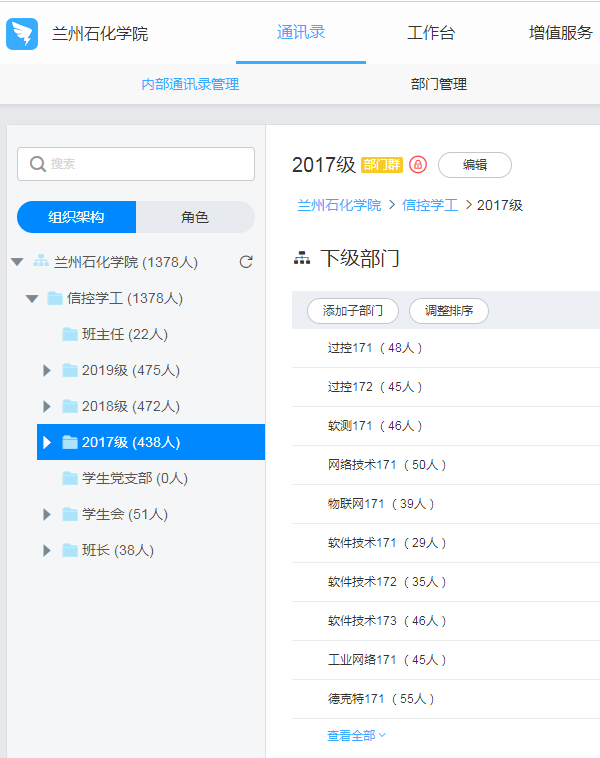Click 信控学工 breadcrumb link
Screen dimensions: 600x758
click(x=430, y=205)
